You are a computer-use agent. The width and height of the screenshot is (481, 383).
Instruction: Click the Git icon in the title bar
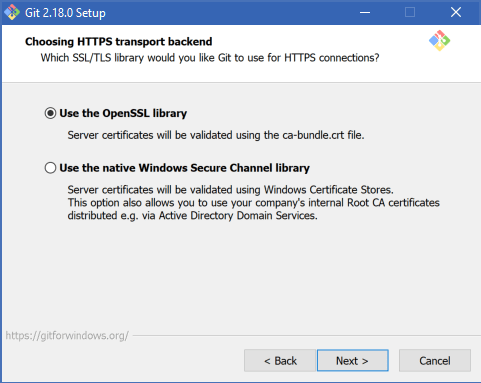(12, 12)
